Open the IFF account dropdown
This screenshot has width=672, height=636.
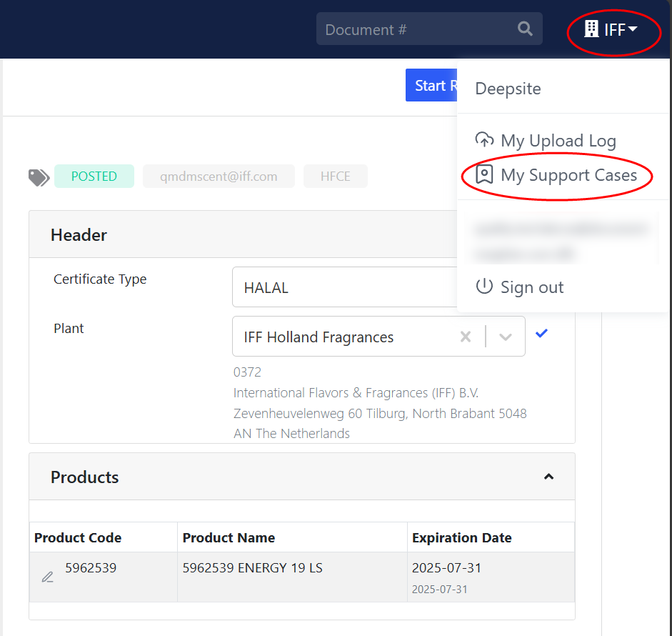613,29
